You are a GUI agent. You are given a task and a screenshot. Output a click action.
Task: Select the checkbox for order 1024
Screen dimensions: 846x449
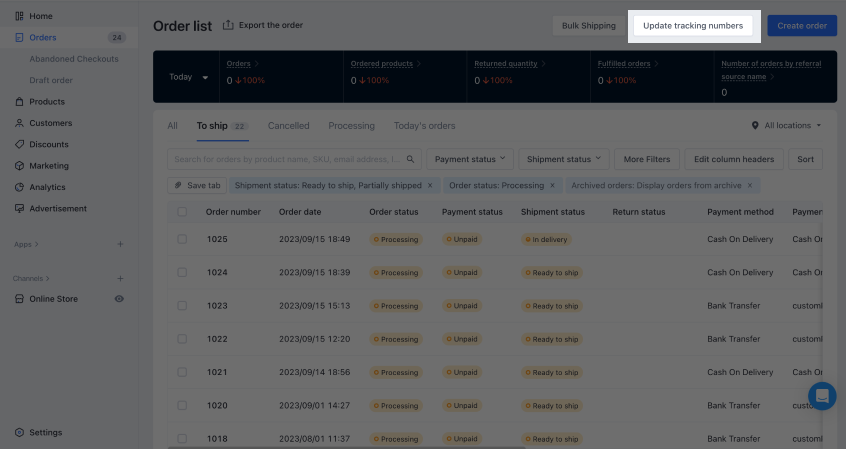tap(182, 273)
